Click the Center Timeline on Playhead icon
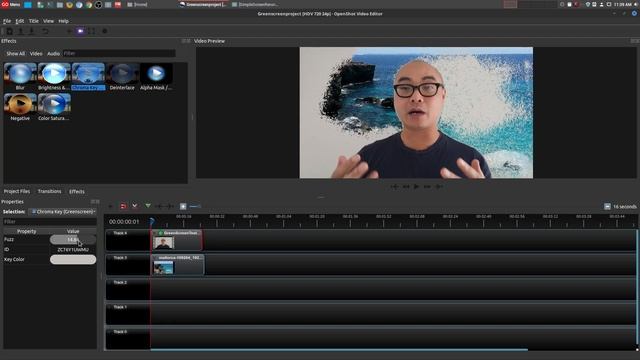The height and width of the screenshot is (360, 640). (x=183, y=206)
